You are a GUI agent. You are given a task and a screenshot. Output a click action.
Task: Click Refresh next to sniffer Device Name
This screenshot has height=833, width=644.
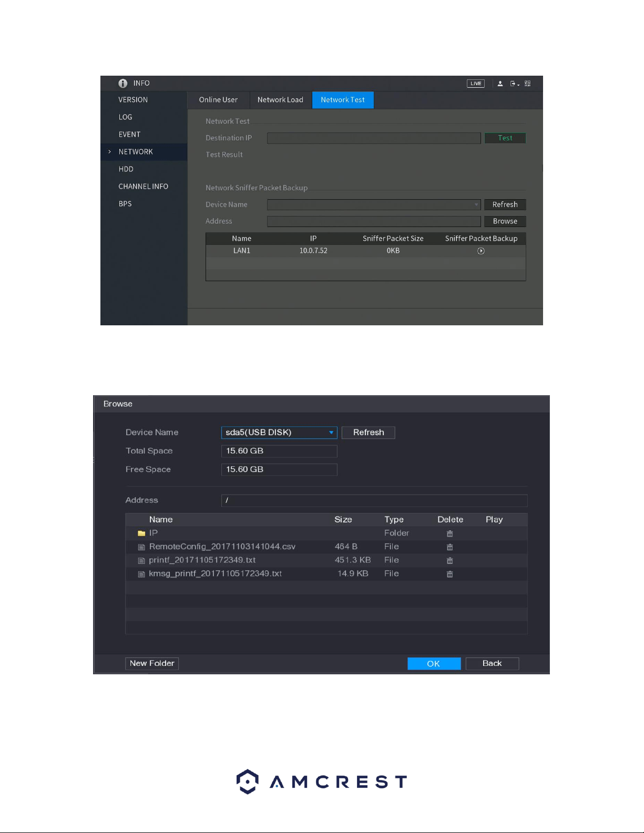pos(505,204)
